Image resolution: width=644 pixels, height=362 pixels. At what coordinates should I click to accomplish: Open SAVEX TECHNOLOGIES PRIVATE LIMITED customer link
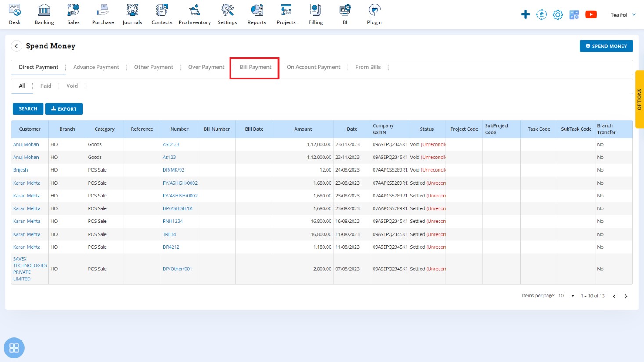point(30,269)
